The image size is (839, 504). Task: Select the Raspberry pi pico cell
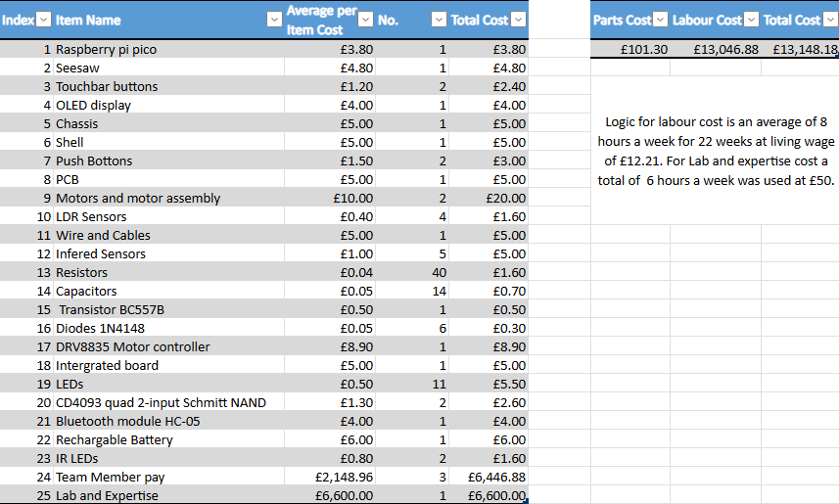(x=168, y=49)
